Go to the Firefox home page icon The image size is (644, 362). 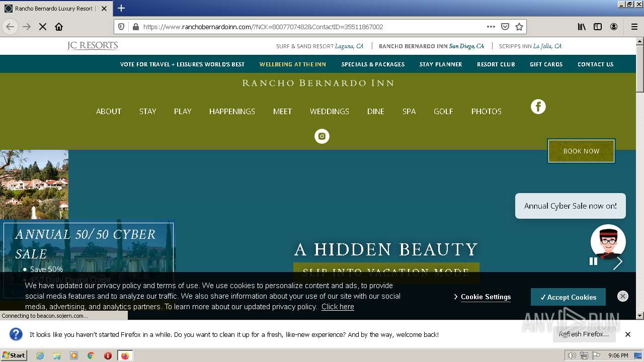point(59,27)
